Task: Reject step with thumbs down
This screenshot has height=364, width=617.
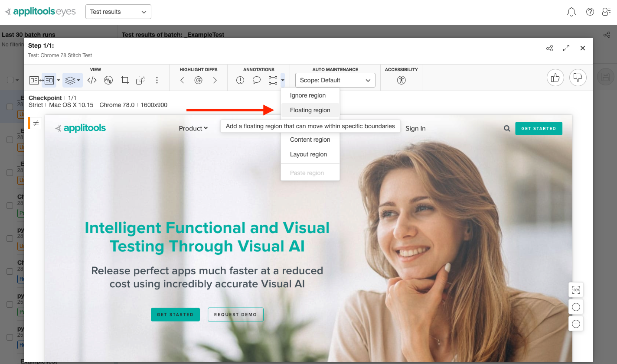Action: click(578, 78)
